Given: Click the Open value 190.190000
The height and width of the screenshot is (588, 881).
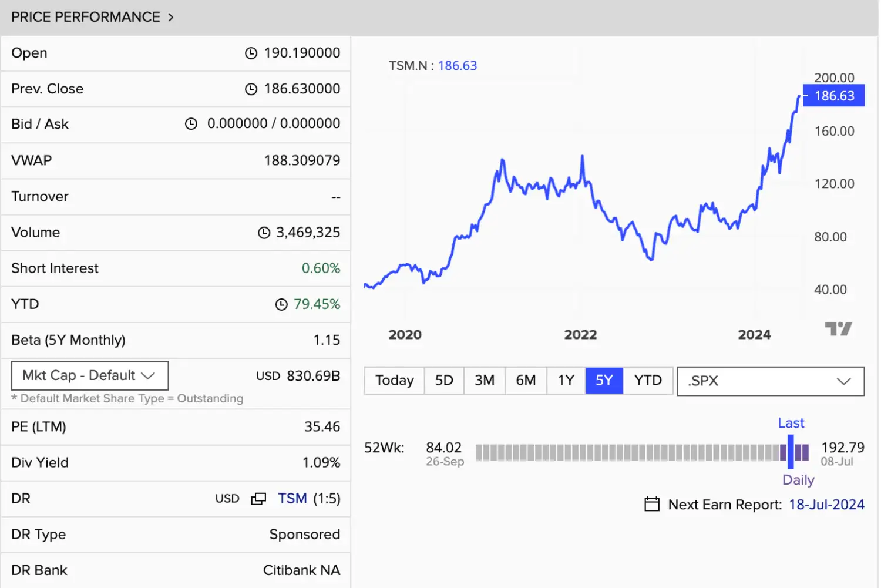Looking at the screenshot, I should (302, 53).
